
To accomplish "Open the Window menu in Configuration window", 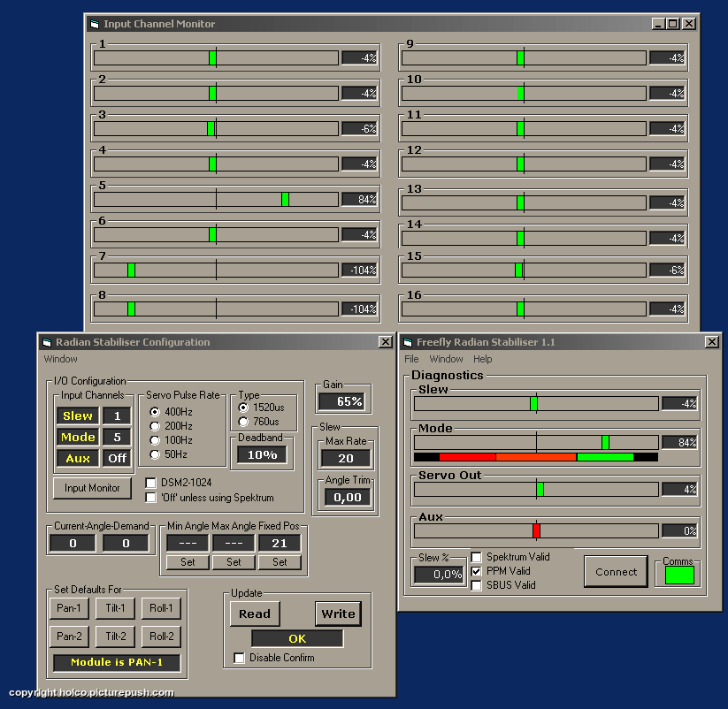I will point(61,359).
